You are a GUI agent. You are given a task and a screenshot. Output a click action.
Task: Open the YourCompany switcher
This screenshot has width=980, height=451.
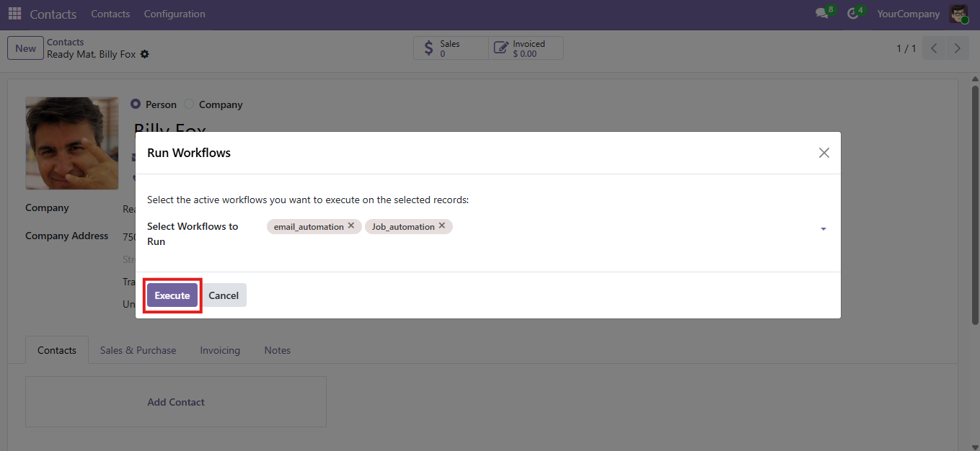click(909, 14)
